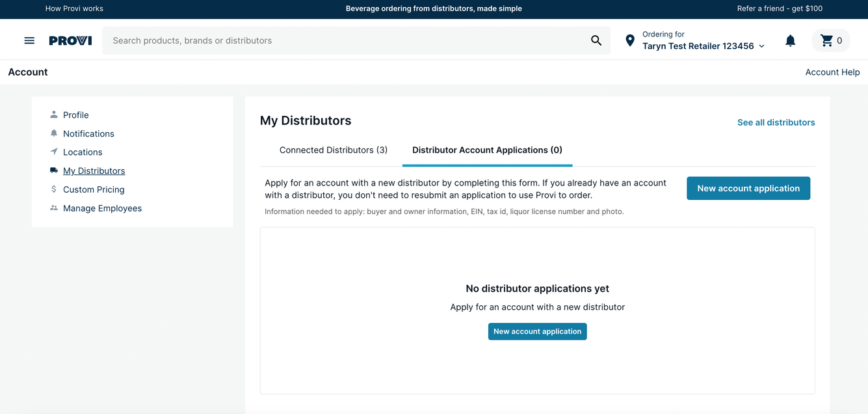The image size is (868, 414).
Task: Select the Locations icon in sidebar
Action: pos(53,152)
